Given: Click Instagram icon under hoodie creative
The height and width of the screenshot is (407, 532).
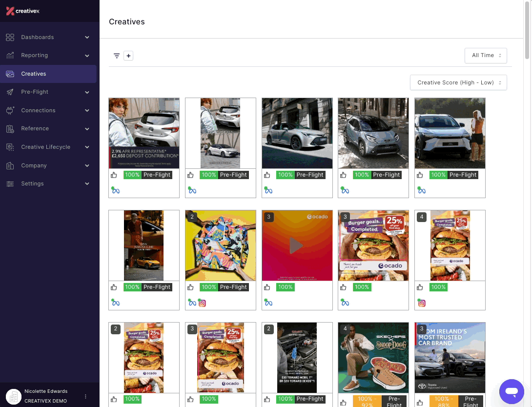Looking at the screenshot, I should (x=202, y=303).
